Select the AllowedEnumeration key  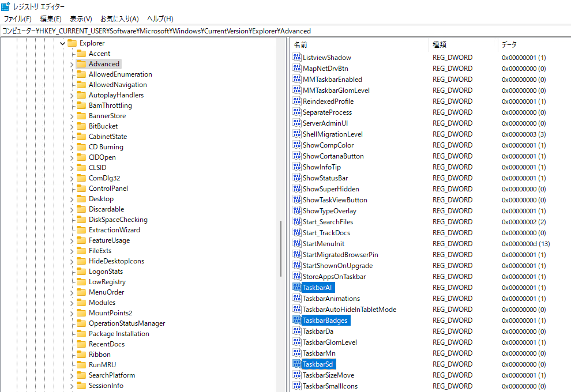pos(121,74)
